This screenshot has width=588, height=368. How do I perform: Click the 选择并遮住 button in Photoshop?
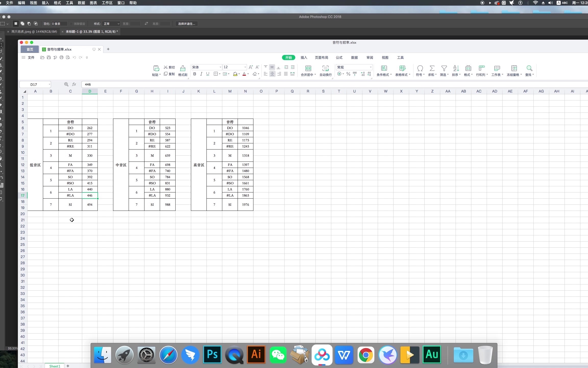(x=187, y=24)
